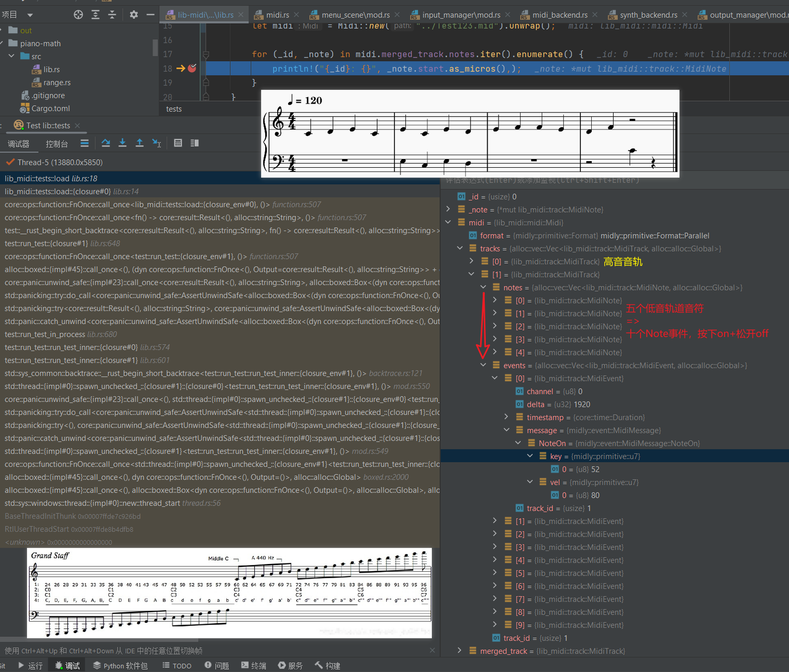Open the TODO tool window

point(177,665)
